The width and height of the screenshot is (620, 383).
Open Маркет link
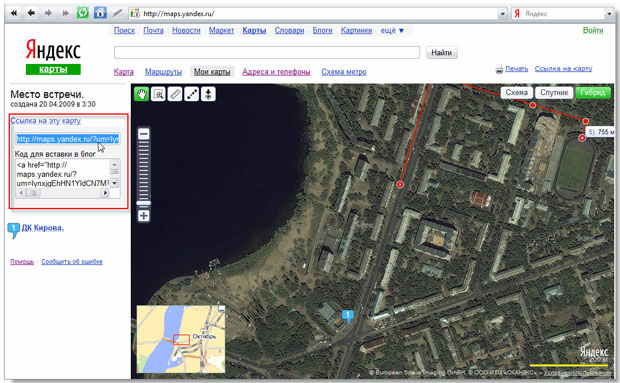[x=221, y=30]
